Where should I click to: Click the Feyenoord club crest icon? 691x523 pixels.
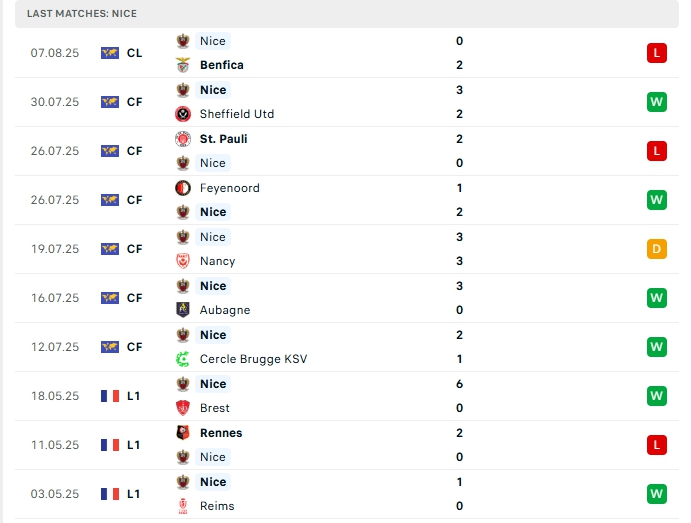(x=183, y=188)
